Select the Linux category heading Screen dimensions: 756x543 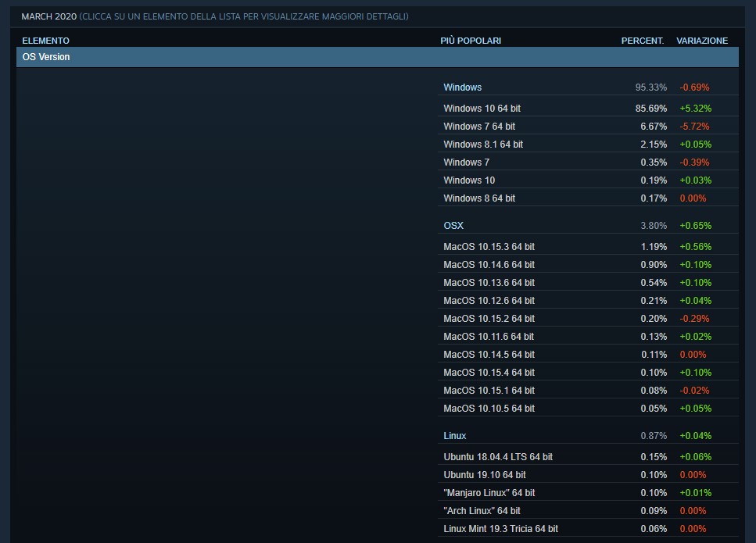455,435
